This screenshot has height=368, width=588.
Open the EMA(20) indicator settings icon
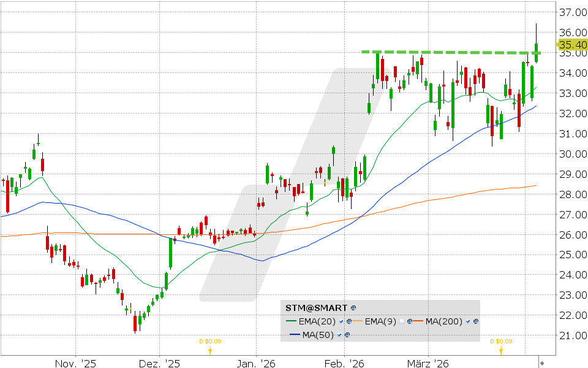(x=349, y=321)
